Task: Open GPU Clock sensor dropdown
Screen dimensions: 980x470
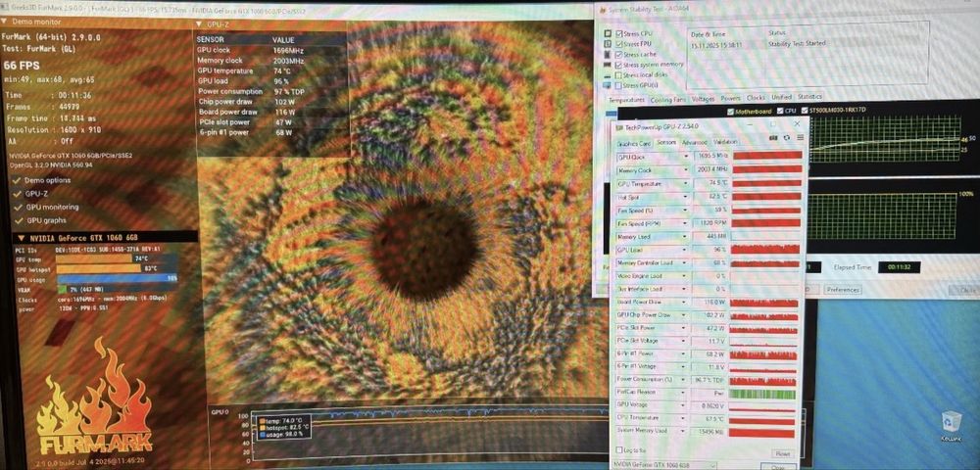Action: [685, 156]
